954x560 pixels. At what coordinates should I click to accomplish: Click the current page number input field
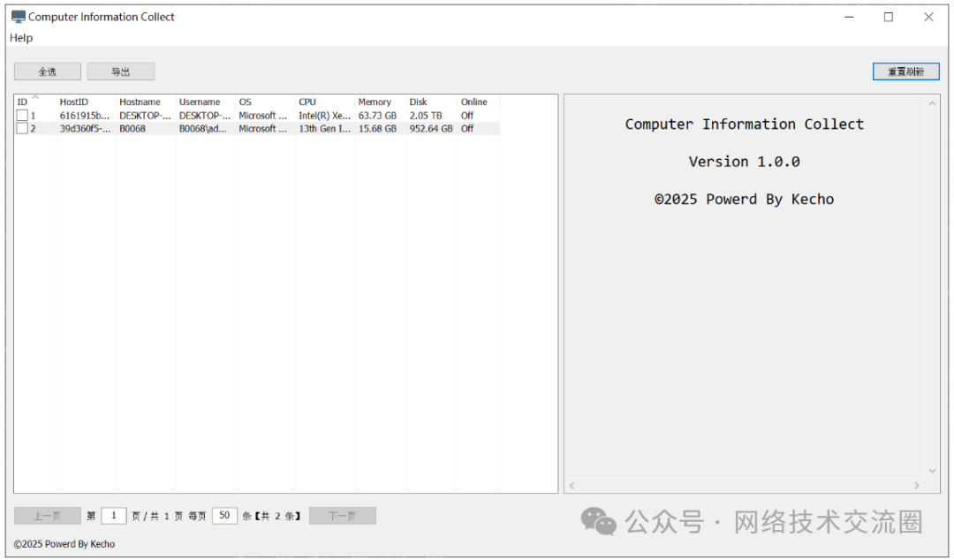[114, 516]
